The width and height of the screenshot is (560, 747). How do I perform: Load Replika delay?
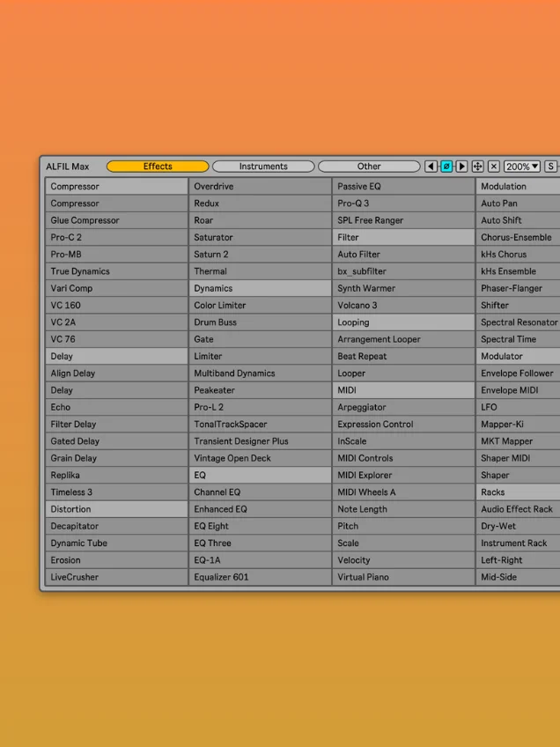(116, 476)
